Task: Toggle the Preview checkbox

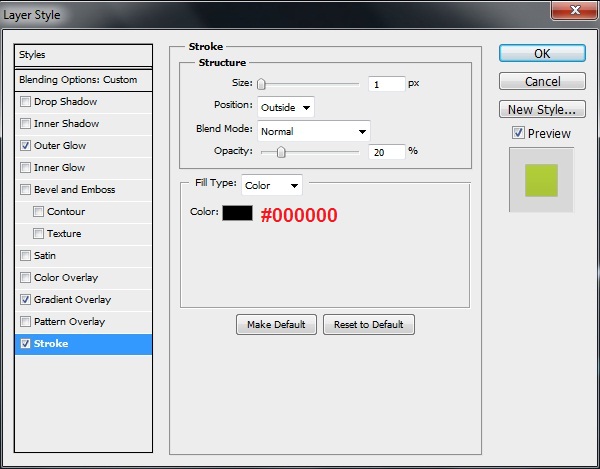Action: 518,133
